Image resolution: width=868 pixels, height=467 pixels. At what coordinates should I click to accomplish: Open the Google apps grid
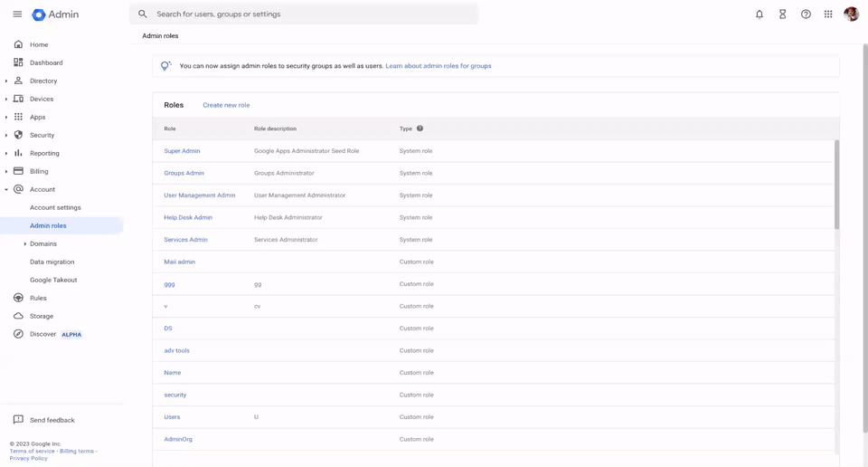point(828,14)
